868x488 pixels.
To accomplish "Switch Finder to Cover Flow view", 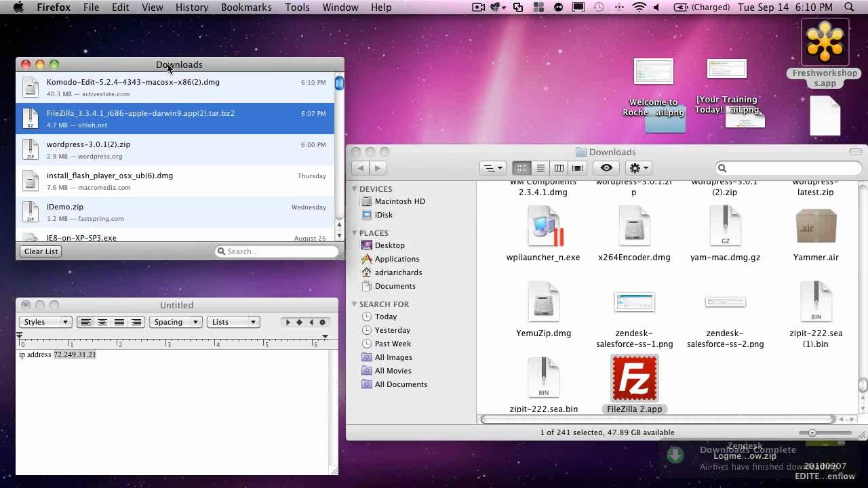I will click(x=578, y=167).
